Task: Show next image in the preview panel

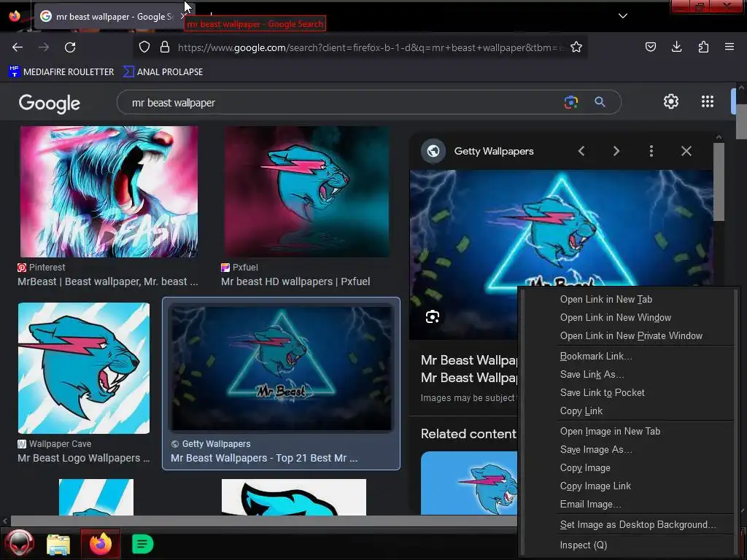Action: tap(616, 151)
